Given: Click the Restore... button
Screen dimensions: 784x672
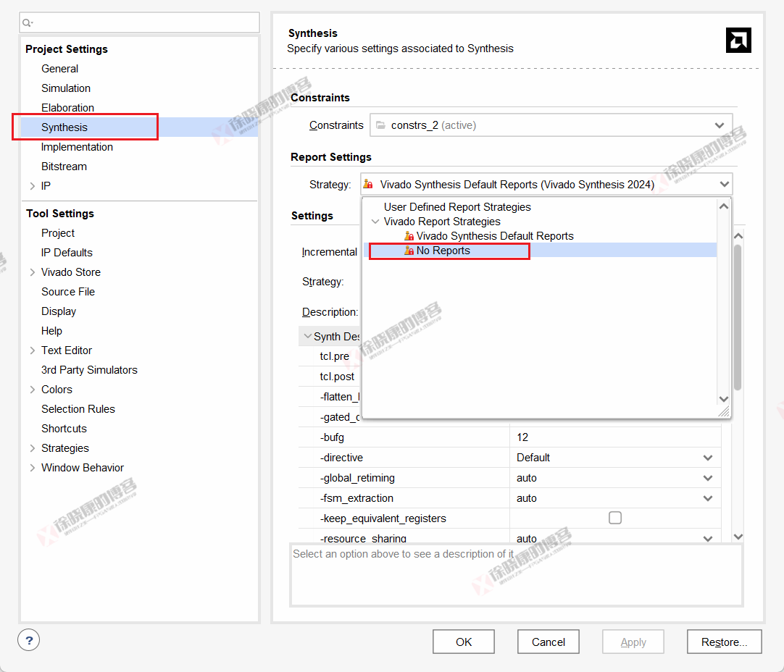Looking at the screenshot, I should click(x=725, y=642).
